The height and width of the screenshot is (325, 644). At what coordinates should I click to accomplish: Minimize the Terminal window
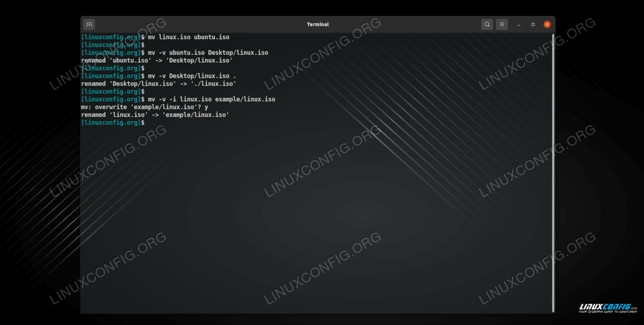pyautogui.click(x=518, y=25)
